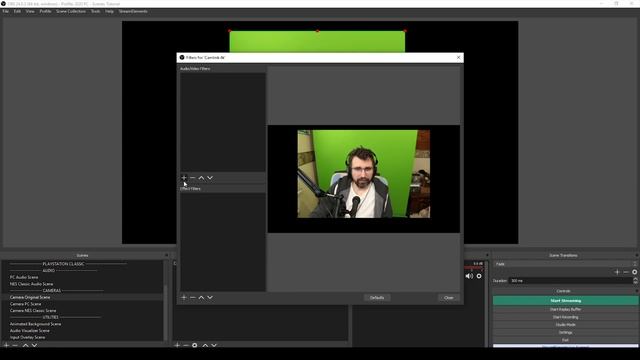Click the Duration input field
Image resolution: width=640 pixels, height=360 pixels.
click(571, 281)
